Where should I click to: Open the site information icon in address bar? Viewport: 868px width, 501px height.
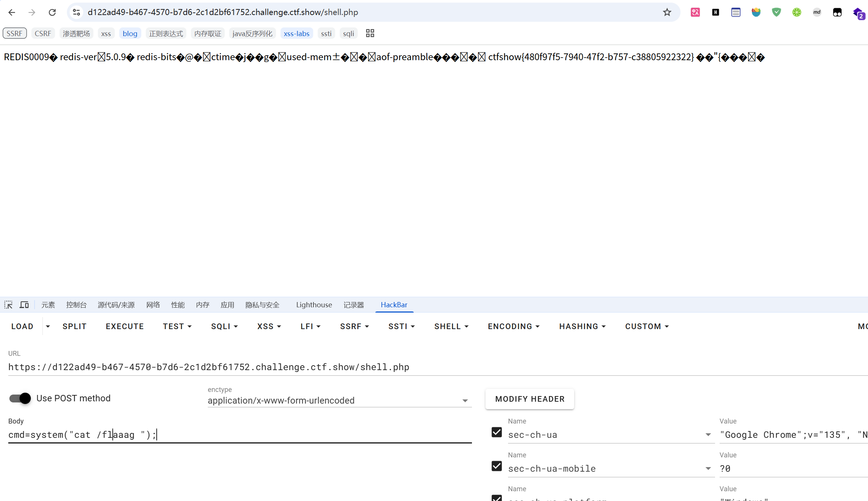[x=77, y=12]
